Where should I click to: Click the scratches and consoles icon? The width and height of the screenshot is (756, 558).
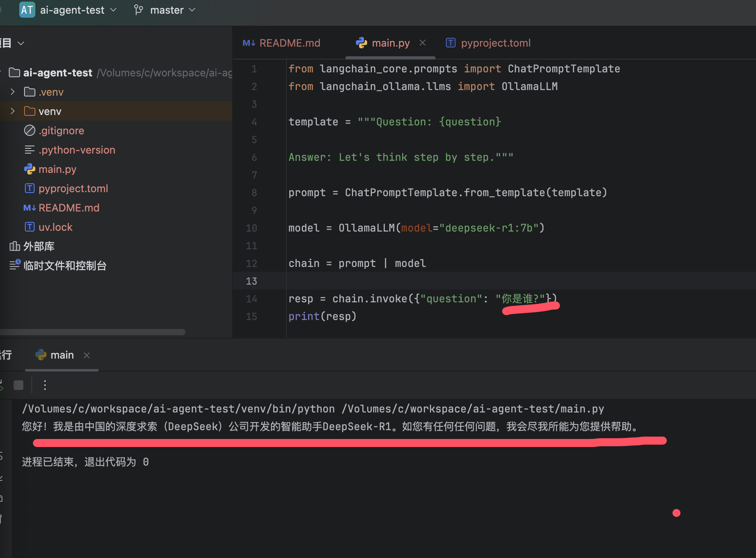(14, 265)
